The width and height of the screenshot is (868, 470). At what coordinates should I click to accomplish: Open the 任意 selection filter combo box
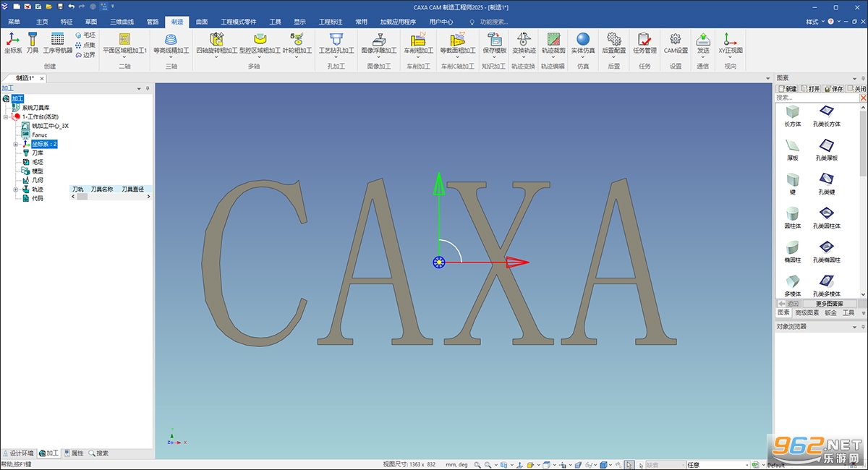tap(718, 465)
